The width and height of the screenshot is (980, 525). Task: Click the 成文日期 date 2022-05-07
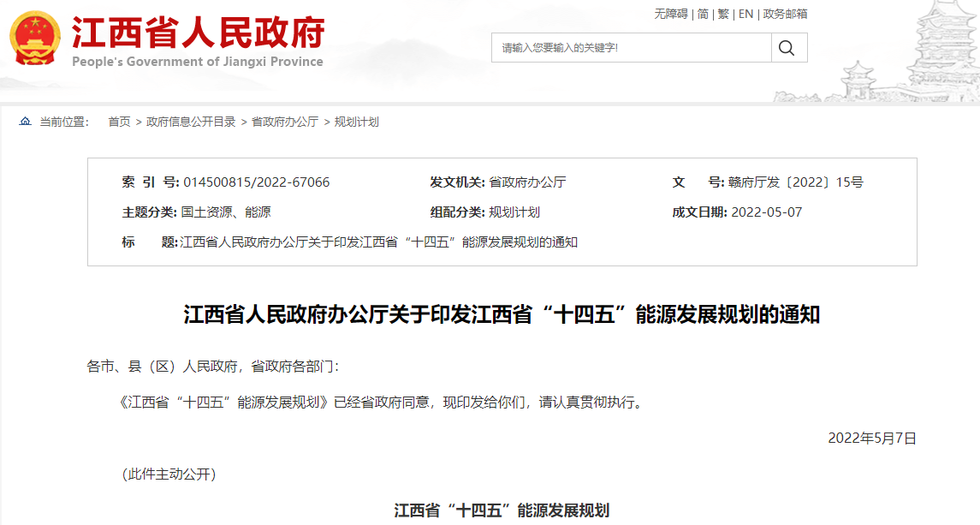(769, 212)
